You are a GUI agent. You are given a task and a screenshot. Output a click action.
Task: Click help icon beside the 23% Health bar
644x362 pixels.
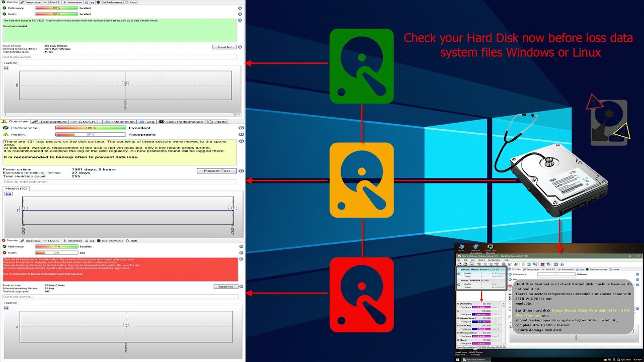click(240, 253)
